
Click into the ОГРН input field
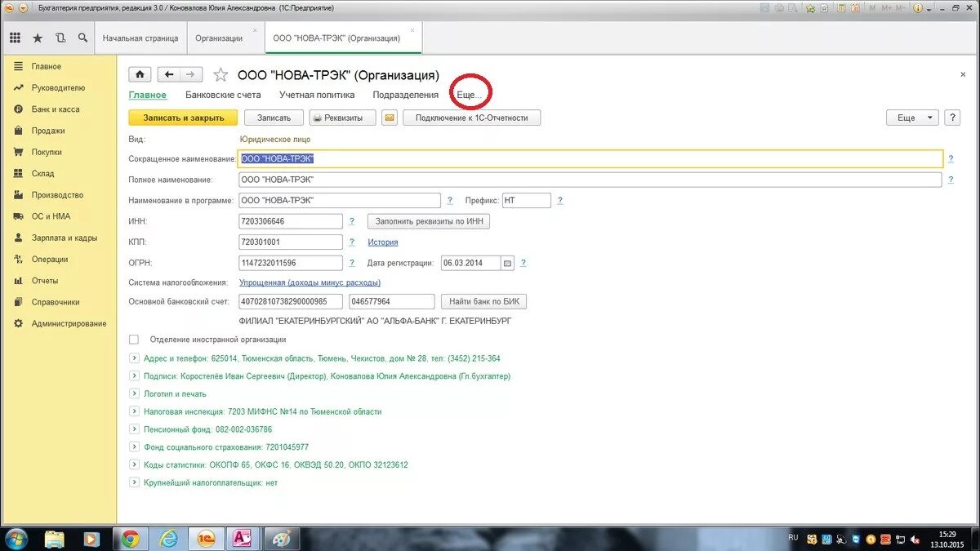coord(291,263)
